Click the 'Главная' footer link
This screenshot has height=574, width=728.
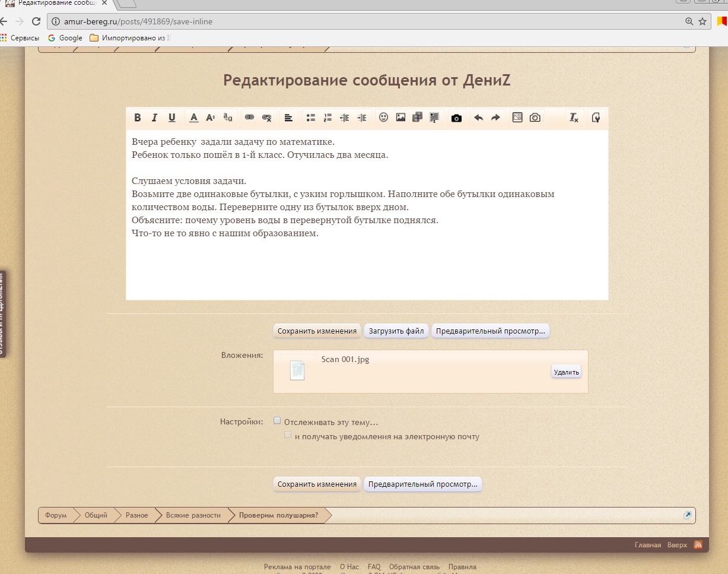(648, 545)
